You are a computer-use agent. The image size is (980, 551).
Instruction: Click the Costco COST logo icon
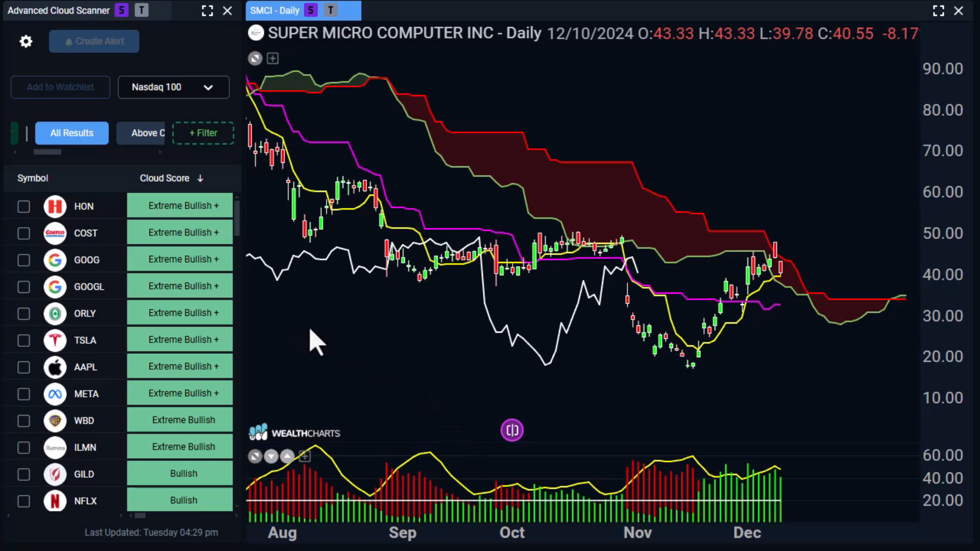[x=55, y=234]
